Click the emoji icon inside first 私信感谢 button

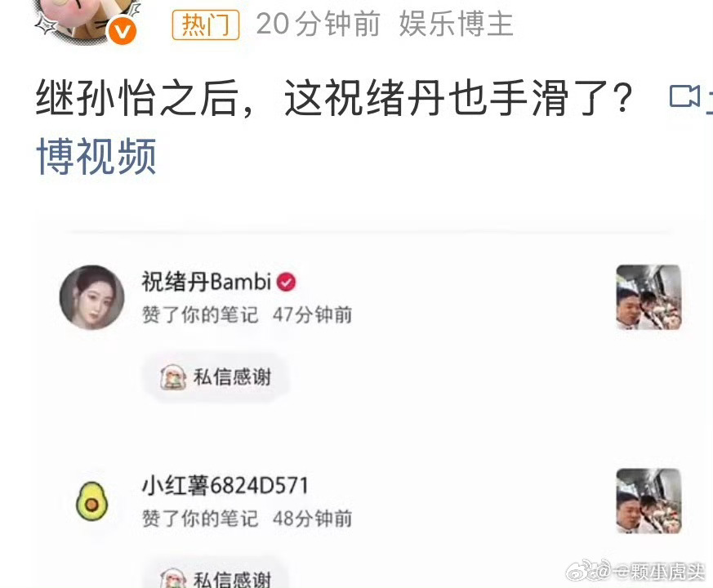(173, 377)
